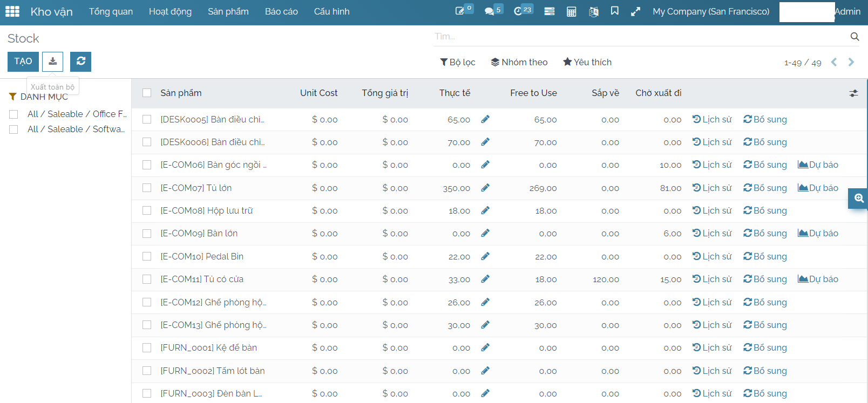
Task: Check the select-all checkbox in table header
Action: [x=147, y=93]
